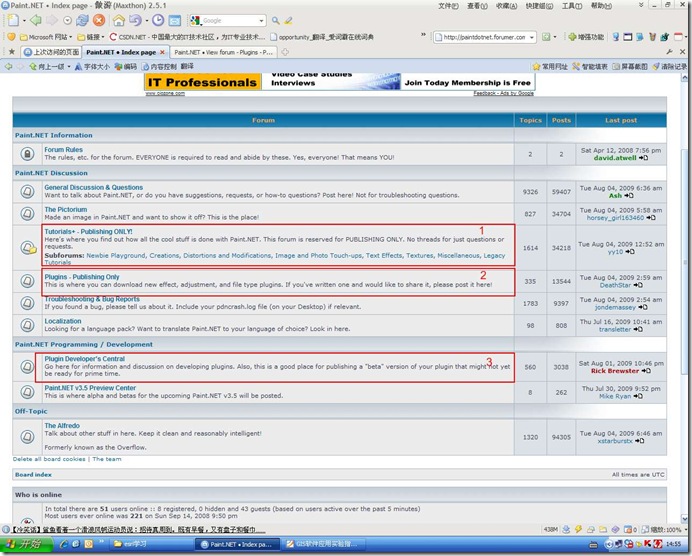
Task: Click the new tab plus icon
Action: 285,52
